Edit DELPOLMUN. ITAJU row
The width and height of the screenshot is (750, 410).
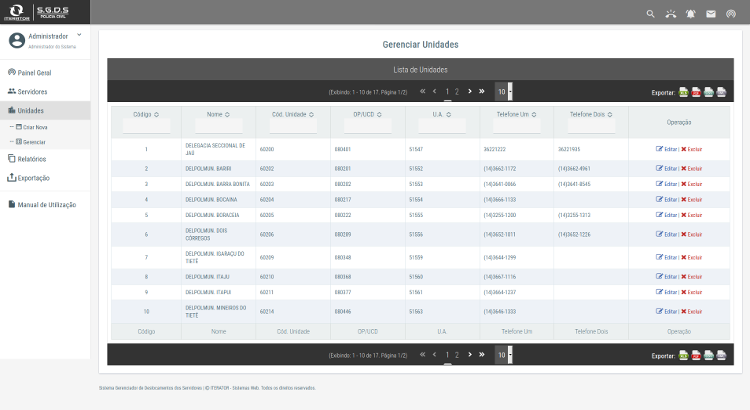pos(666,277)
